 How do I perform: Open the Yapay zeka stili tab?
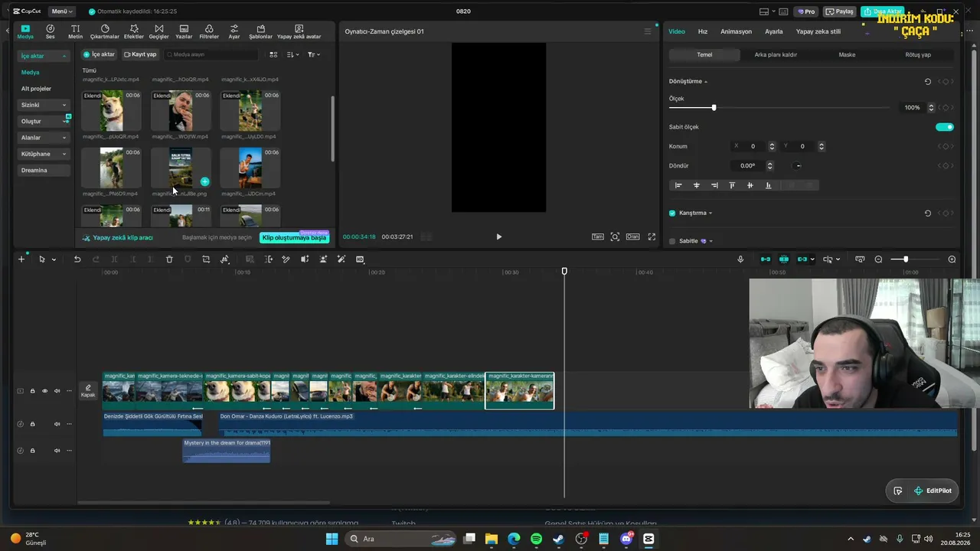point(818,31)
